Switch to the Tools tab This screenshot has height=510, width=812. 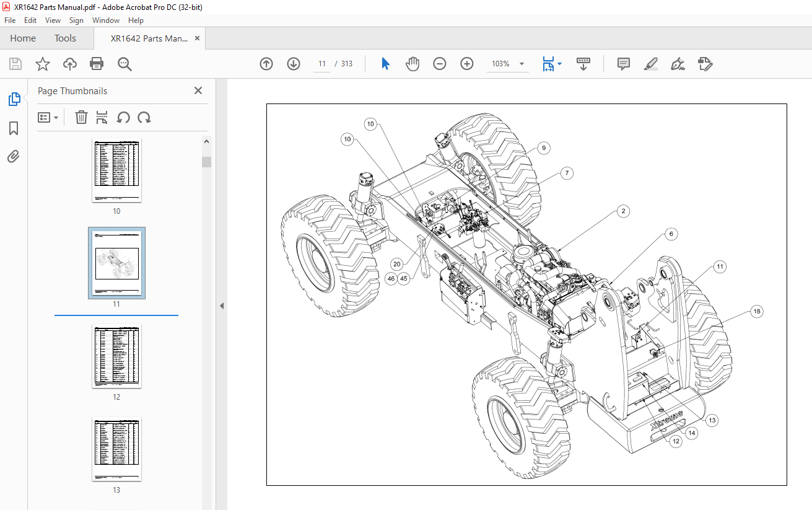pyautogui.click(x=65, y=38)
